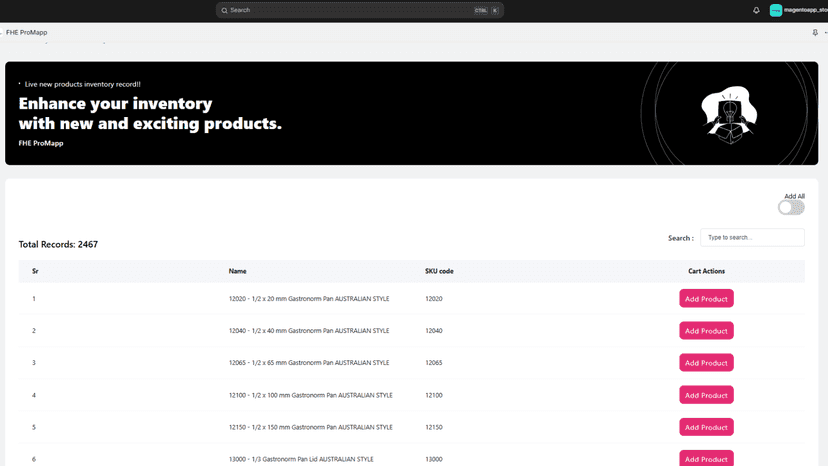The height and width of the screenshot is (466, 828).
Task: Click SKU code cell 12150
Action: (434, 427)
